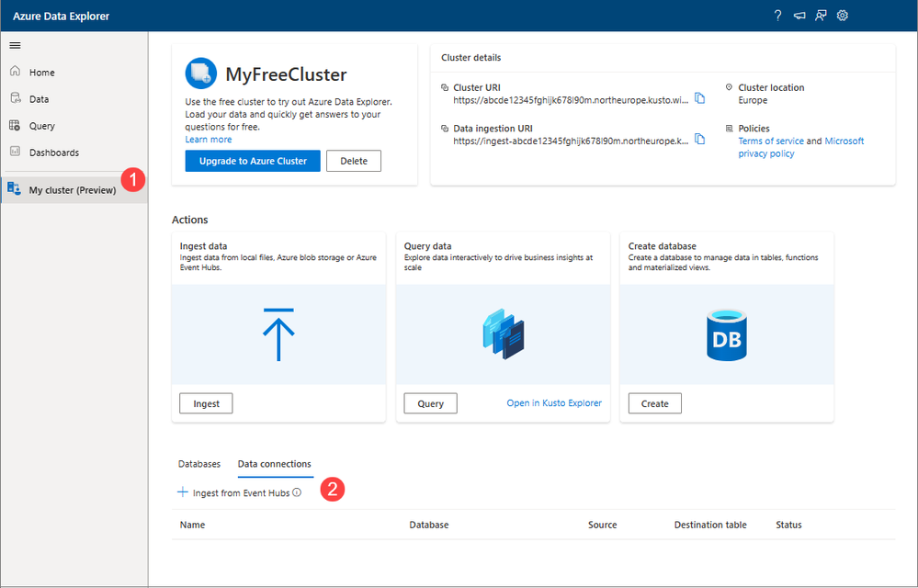
Task: Open the help question mark icon
Action: tap(777, 16)
